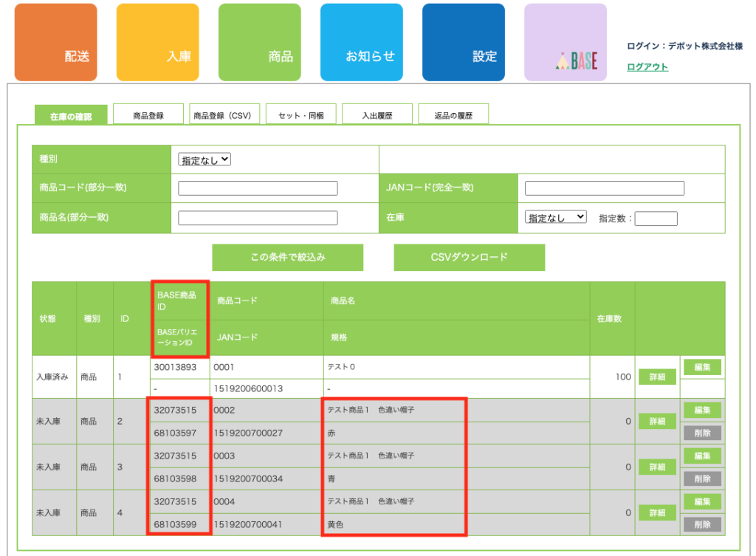The height and width of the screenshot is (556, 756).
Task: Open the 入出履歴 tab
Action: point(377,115)
